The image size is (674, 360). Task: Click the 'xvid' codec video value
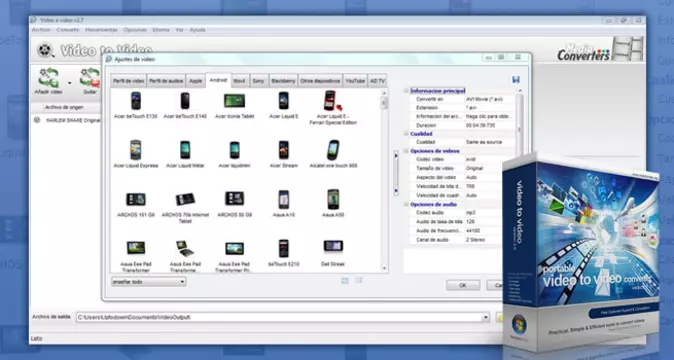pos(471,159)
